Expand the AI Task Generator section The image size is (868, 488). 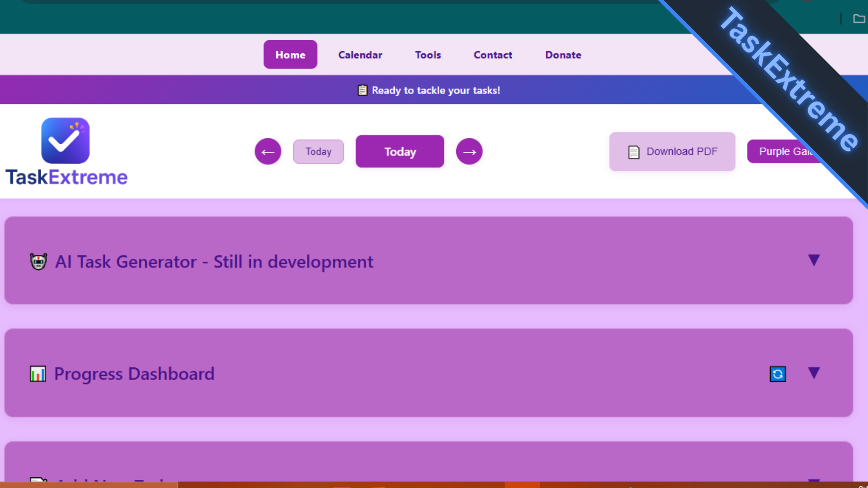coord(814,260)
